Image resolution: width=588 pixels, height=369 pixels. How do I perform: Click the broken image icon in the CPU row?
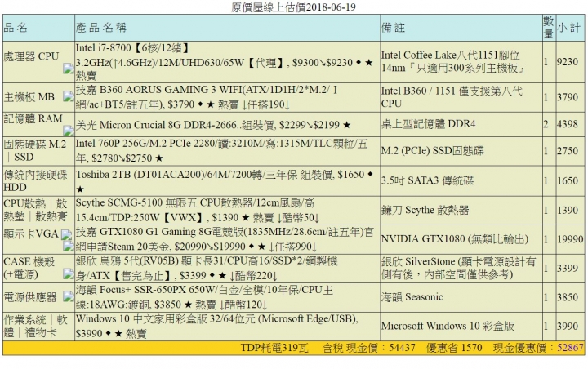click(69, 69)
